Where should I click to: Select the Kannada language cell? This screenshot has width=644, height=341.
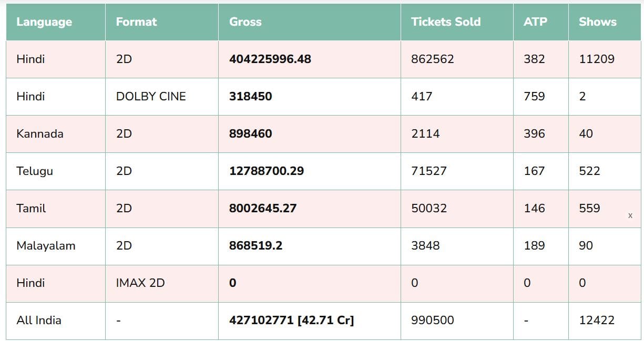point(40,134)
